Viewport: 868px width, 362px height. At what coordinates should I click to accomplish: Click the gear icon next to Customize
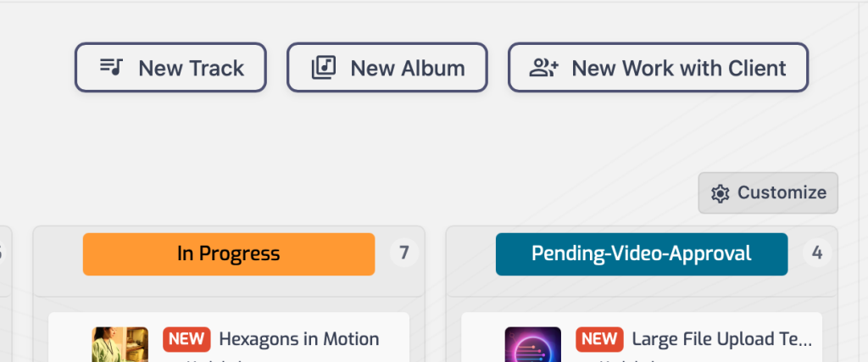coord(721,193)
